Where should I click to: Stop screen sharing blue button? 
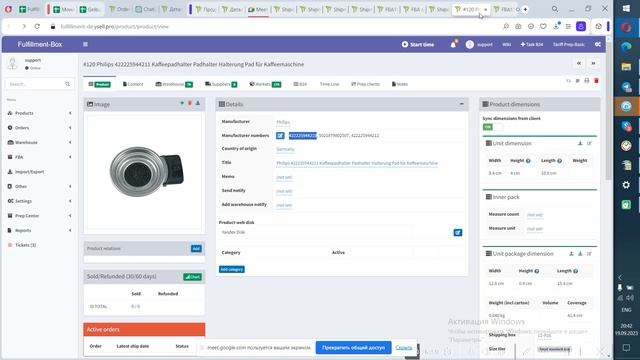353,347
